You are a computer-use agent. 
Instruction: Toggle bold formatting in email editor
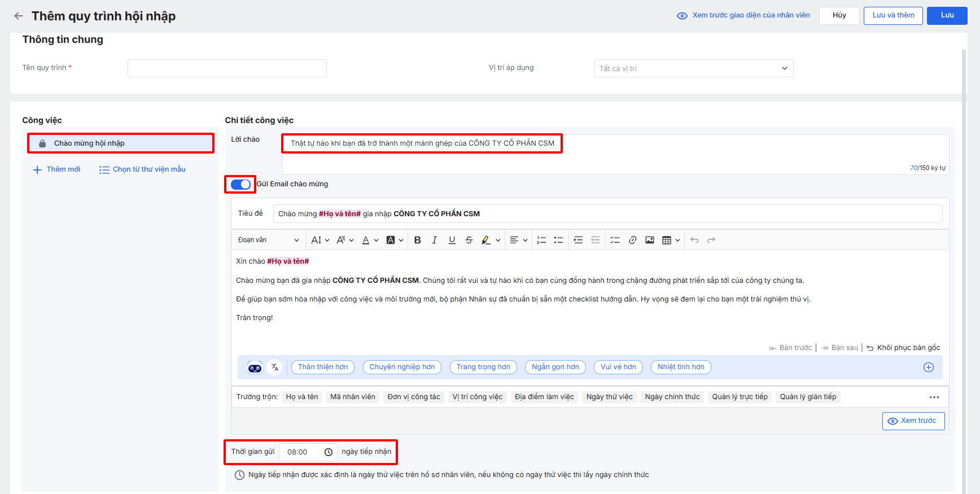click(417, 240)
